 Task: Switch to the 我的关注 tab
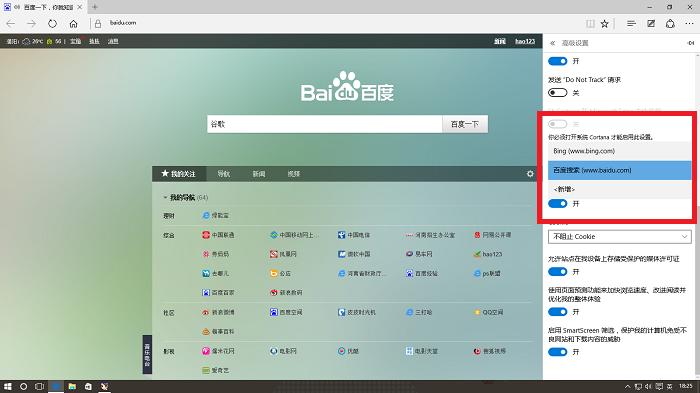[179, 174]
